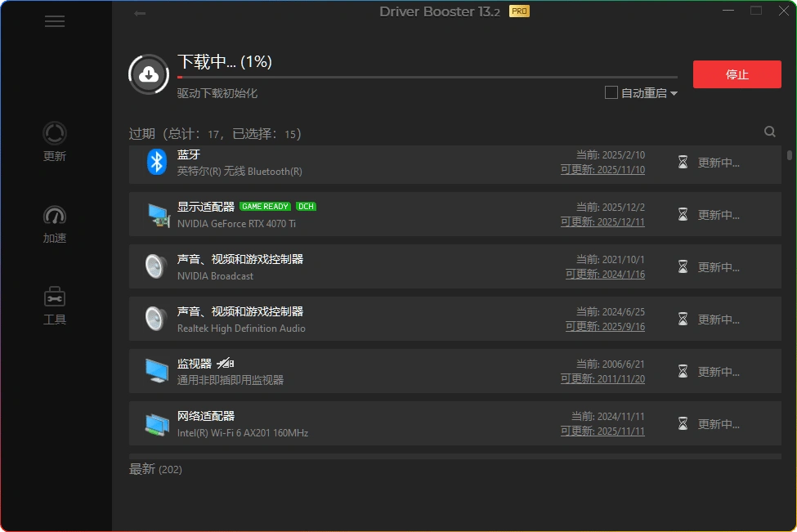Select the 加速 (Boost) sidebar icon
797x532 pixels.
(x=54, y=222)
